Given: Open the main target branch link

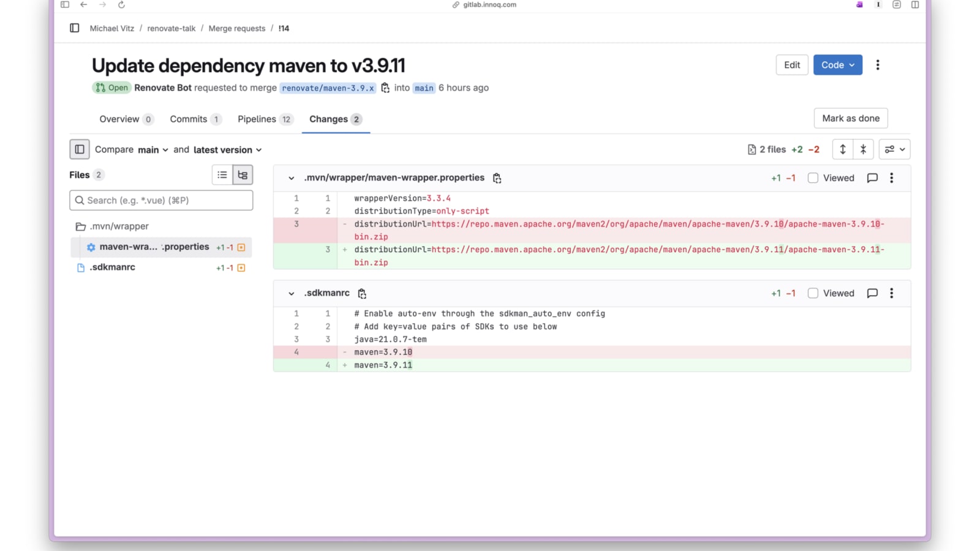Looking at the screenshot, I should pyautogui.click(x=424, y=88).
